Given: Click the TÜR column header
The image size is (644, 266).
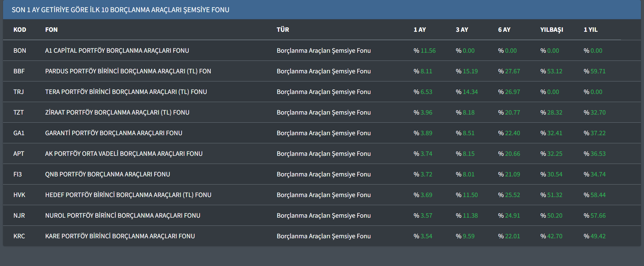Looking at the screenshot, I should coord(283,30).
